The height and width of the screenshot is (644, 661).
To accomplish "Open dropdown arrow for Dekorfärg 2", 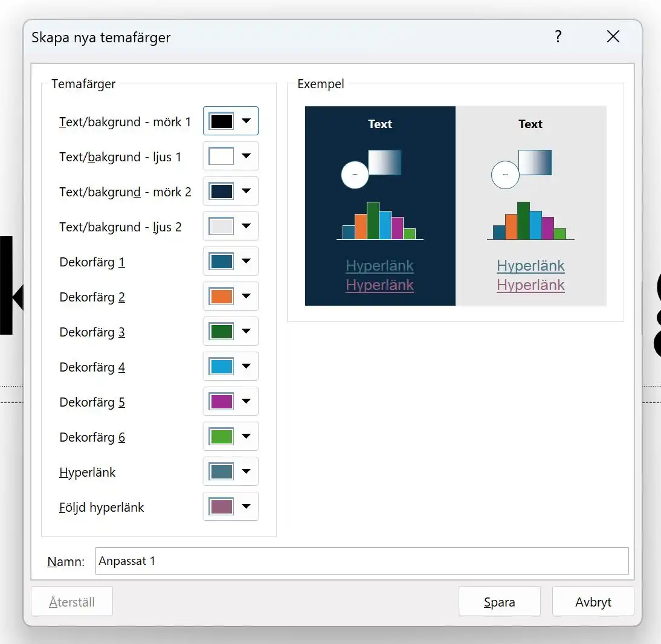I will pos(246,296).
